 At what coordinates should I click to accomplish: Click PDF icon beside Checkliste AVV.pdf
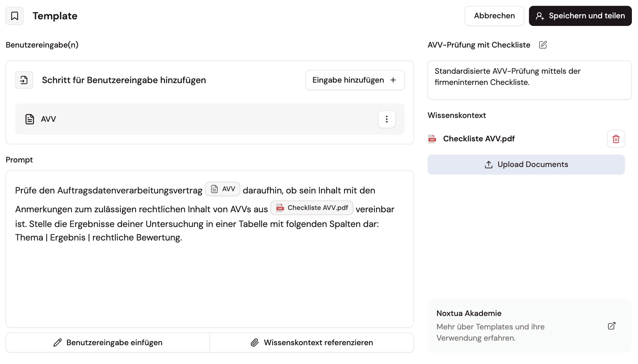pos(432,139)
